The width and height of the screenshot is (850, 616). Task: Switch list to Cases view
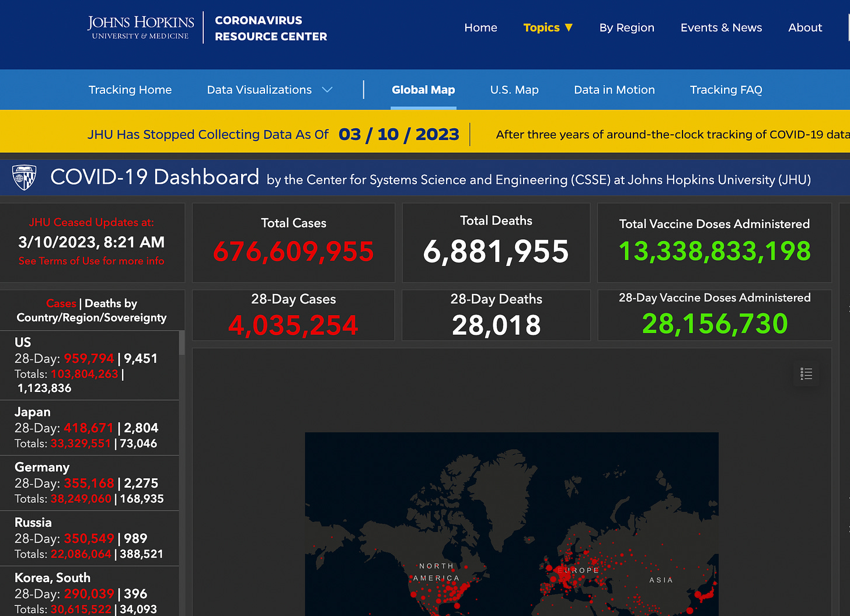pos(61,303)
